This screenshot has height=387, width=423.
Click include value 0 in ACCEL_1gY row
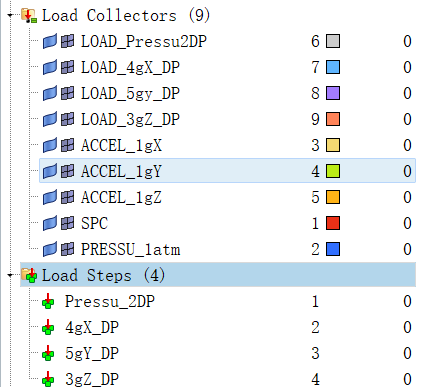(x=407, y=171)
